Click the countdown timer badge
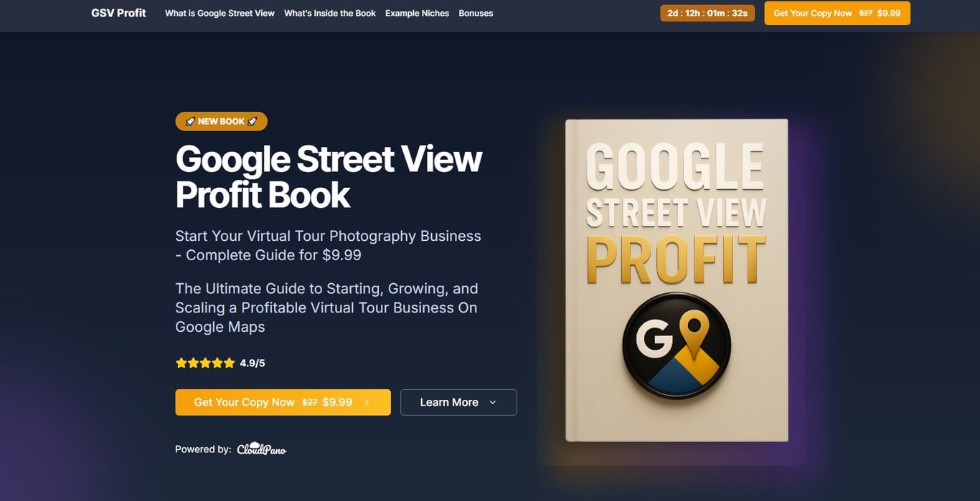 [707, 13]
